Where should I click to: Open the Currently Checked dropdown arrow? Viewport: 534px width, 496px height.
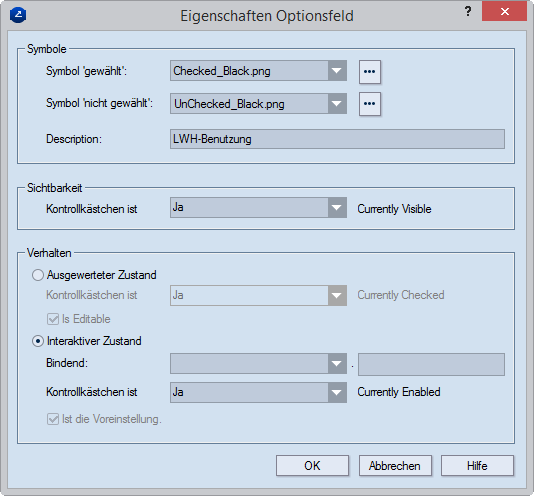[337, 295]
